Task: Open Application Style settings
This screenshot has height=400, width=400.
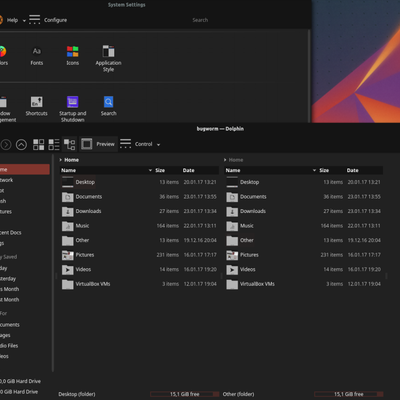Action: pos(108,59)
